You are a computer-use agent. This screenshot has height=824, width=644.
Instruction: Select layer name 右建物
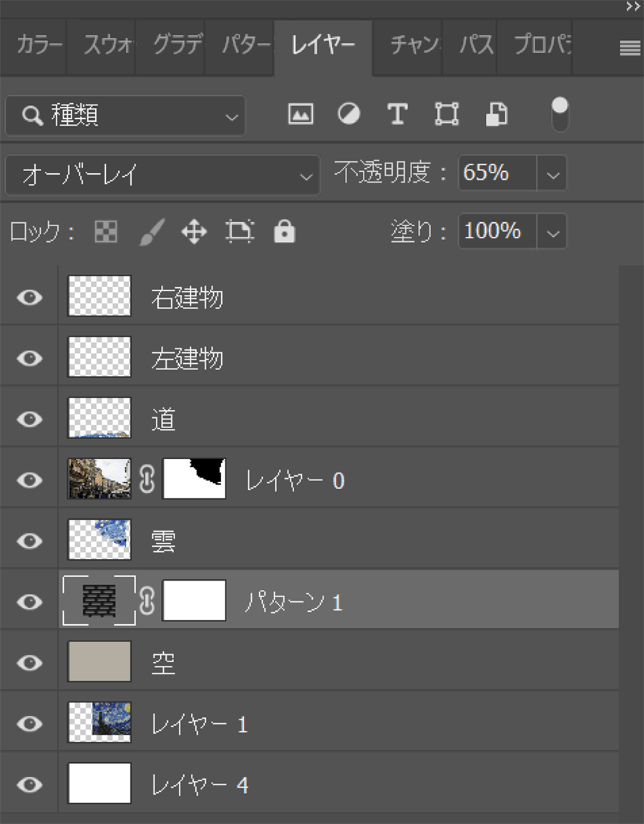pos(187,297)
